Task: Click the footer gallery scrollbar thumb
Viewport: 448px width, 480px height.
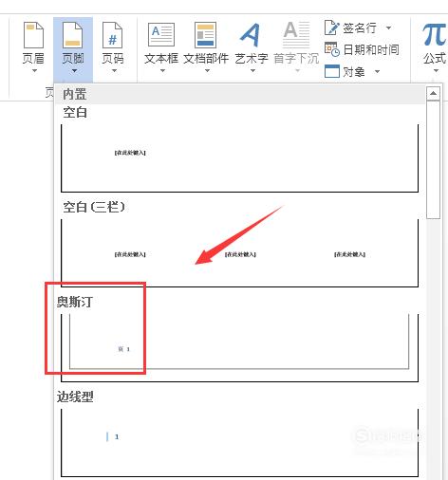Action: [x=433, y=159]
